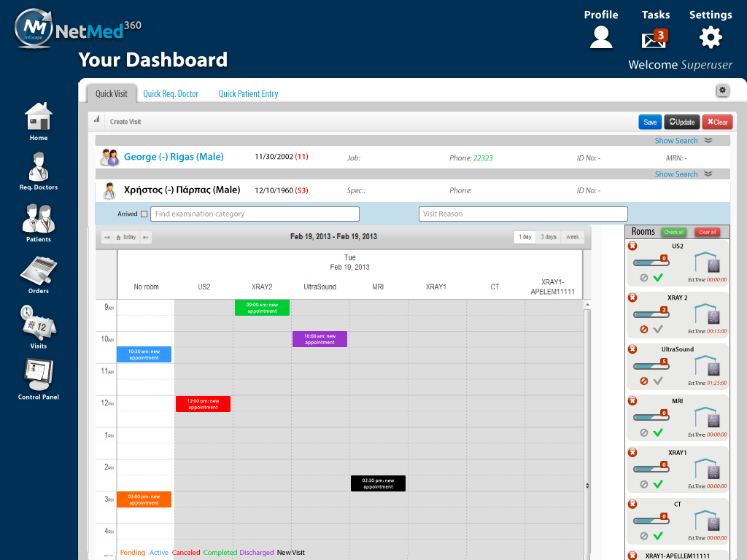Remove the CT room with red X
This screenshot has height=560, width=747.
(632, 504)
